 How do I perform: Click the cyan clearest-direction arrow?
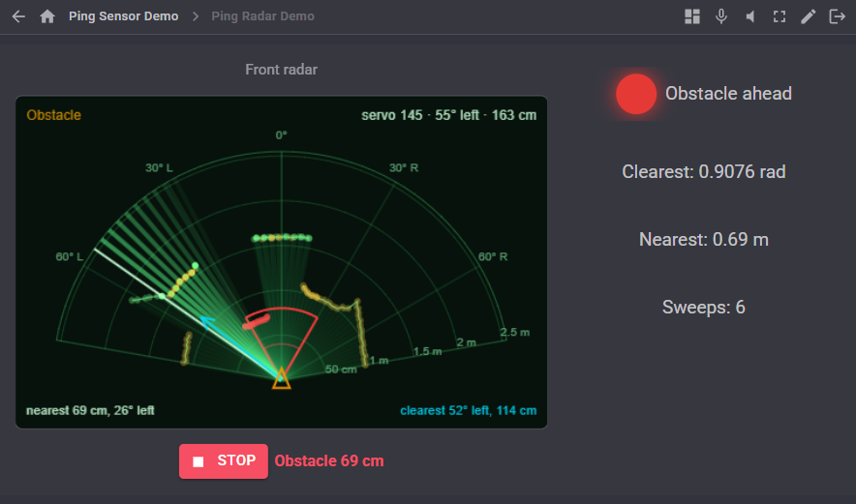[x=240, y=347]
